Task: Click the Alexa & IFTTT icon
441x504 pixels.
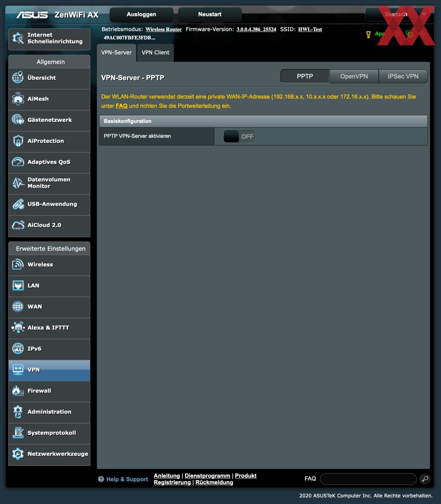Action: point(18,327)
